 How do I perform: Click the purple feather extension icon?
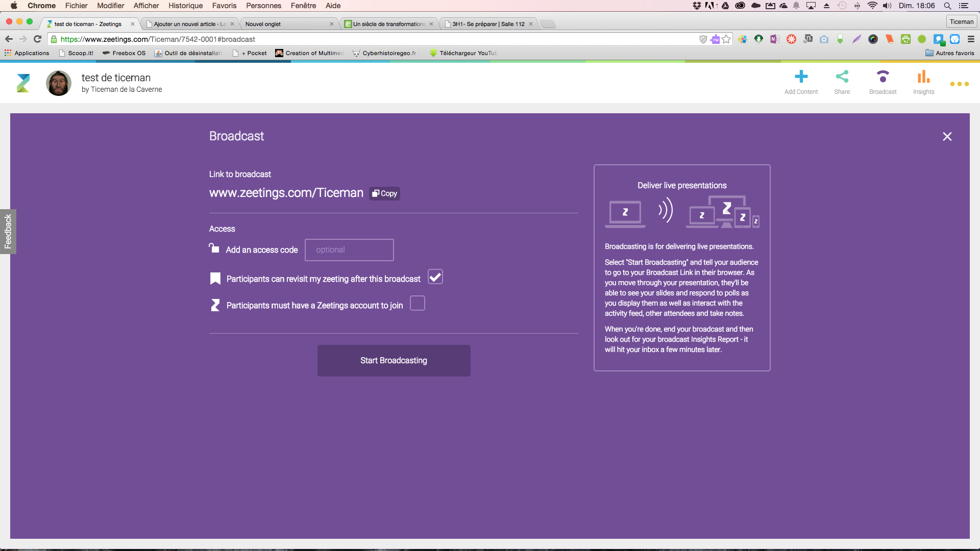[x=856, y=39]
